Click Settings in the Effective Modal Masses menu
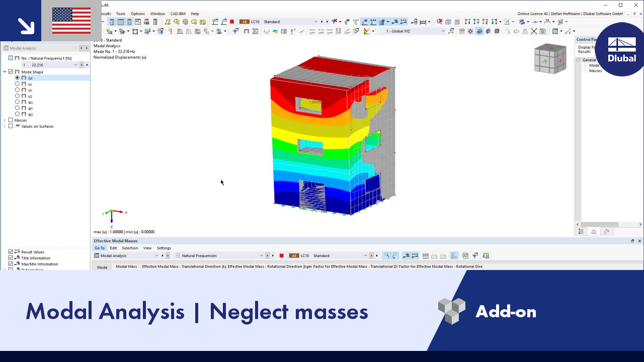Viewport: 644px width, 362px height. click(164, 248)
